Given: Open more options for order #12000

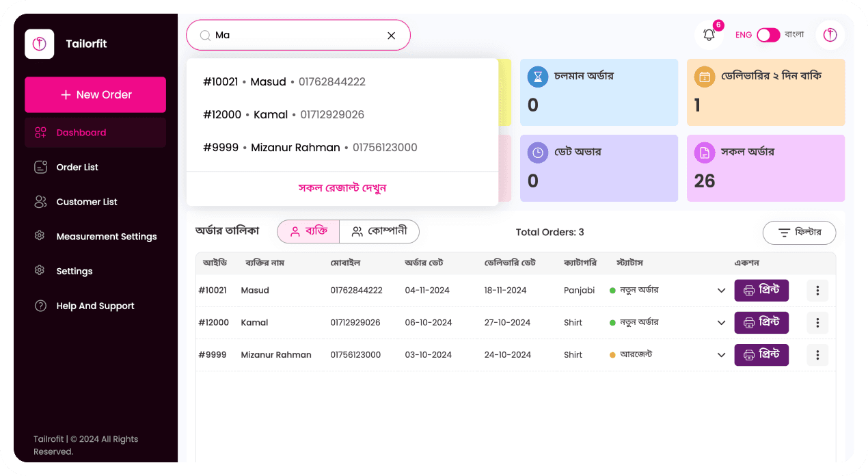Looking at the screenshot, I should 817,323.
